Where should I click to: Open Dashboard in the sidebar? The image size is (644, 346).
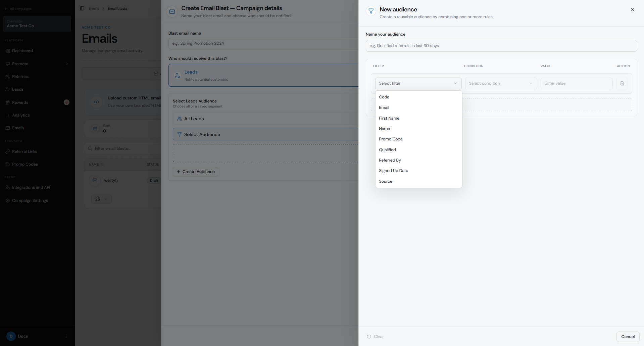(x=22, y=51)
